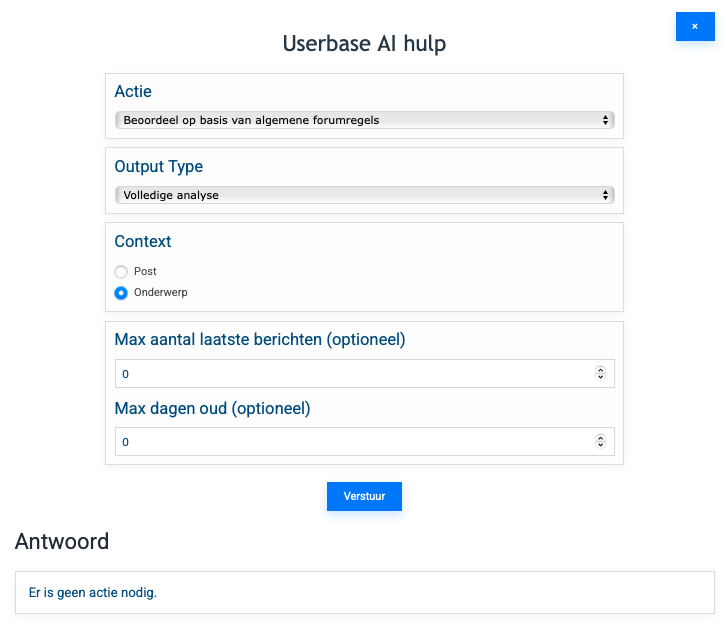Select the Post radio button
This screenshot has width=726, height=625.
121,271
